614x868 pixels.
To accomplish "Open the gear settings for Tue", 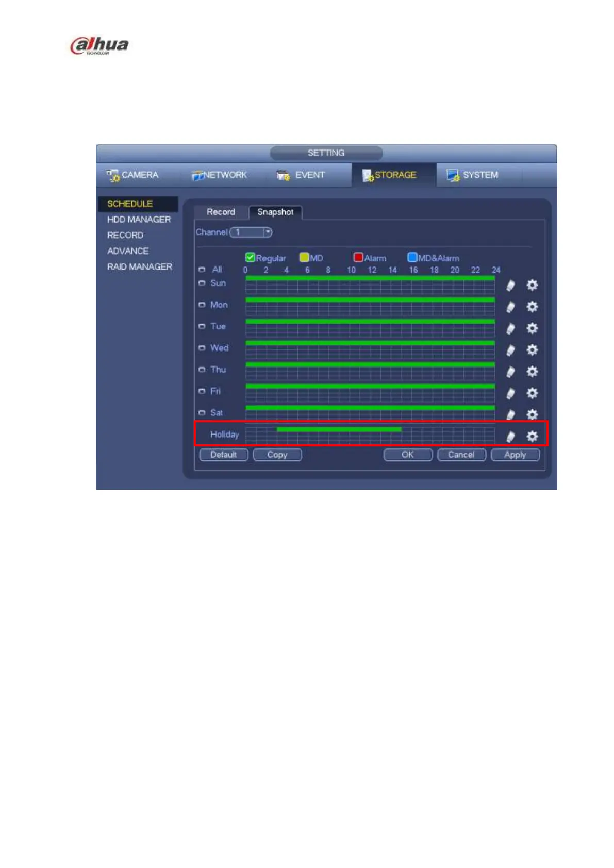I will [x=532, y=328].
